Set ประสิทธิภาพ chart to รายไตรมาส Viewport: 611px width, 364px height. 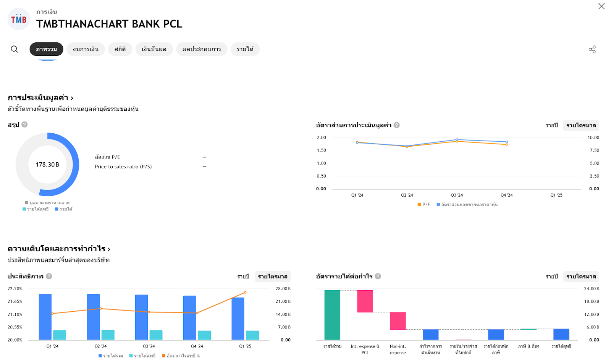[x=272, y=277]
